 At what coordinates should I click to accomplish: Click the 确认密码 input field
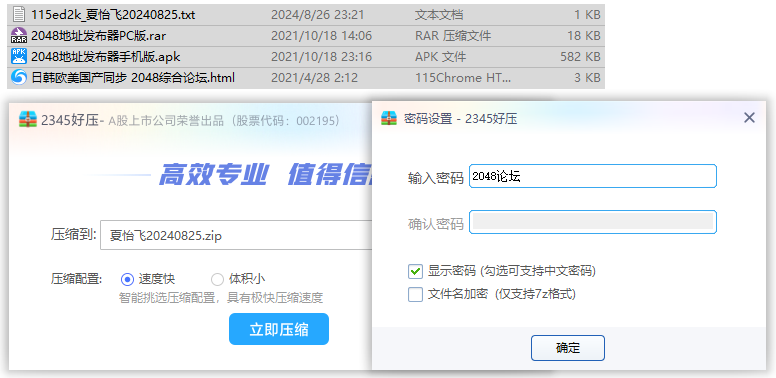[592, 222]
